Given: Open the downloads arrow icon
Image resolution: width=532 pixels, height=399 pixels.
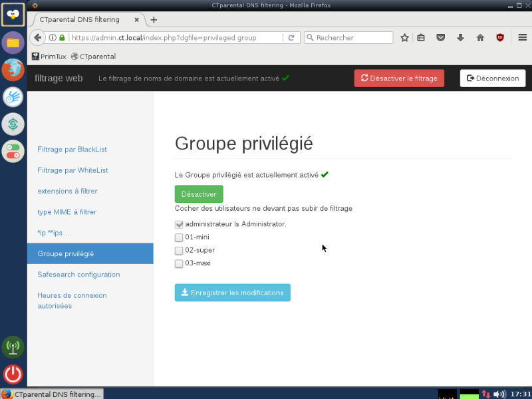Looking at the screenshot, I should click(x=460, y=38).
